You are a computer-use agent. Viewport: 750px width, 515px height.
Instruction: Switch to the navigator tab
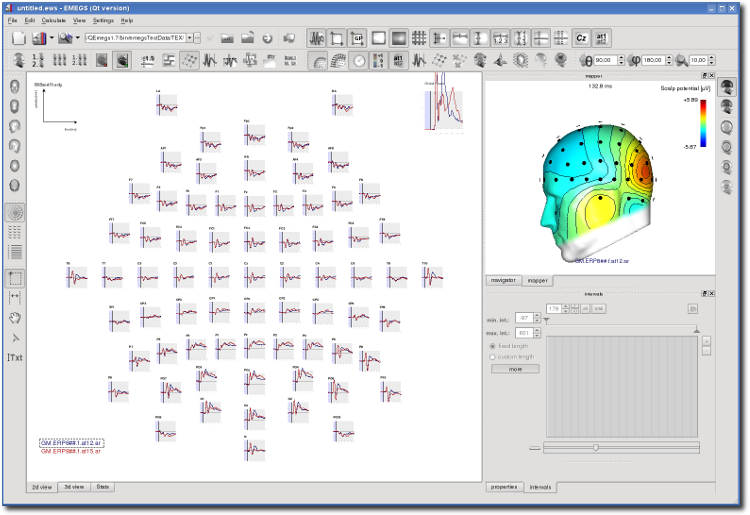tap(503, 280)
